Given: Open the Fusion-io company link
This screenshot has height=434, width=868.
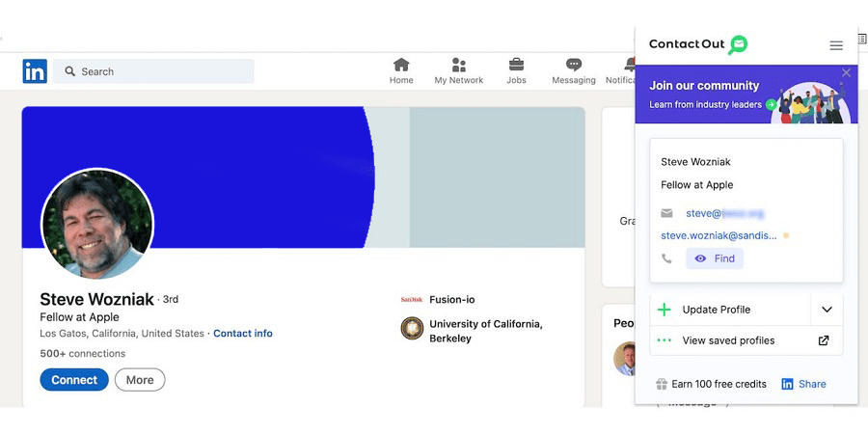Looking at the screenshot, I should [451, 300].
